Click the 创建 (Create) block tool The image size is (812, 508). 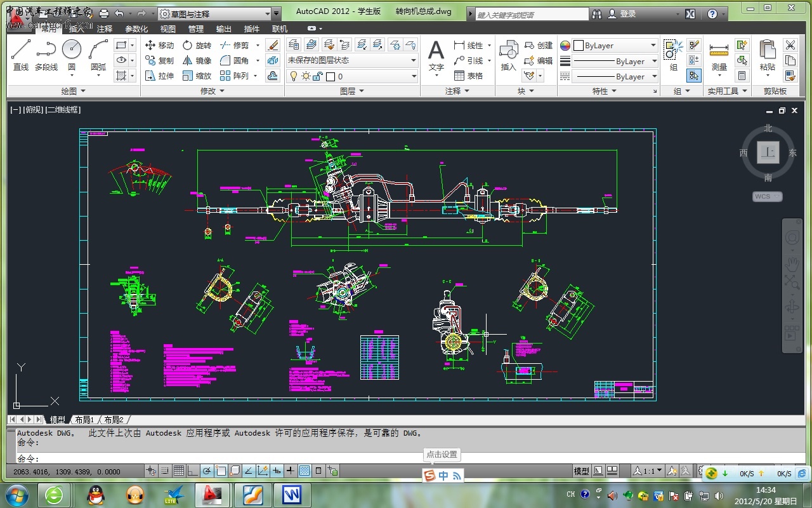539,45
